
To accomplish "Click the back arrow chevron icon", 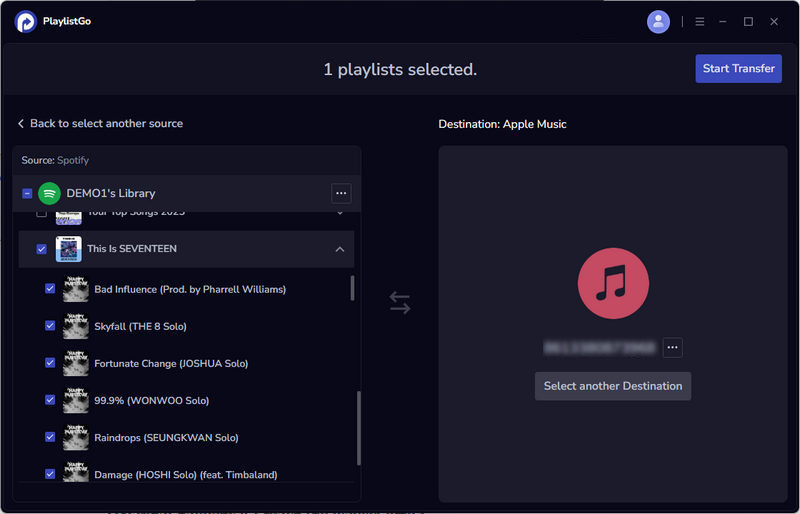I will click(x=21, y=124).
